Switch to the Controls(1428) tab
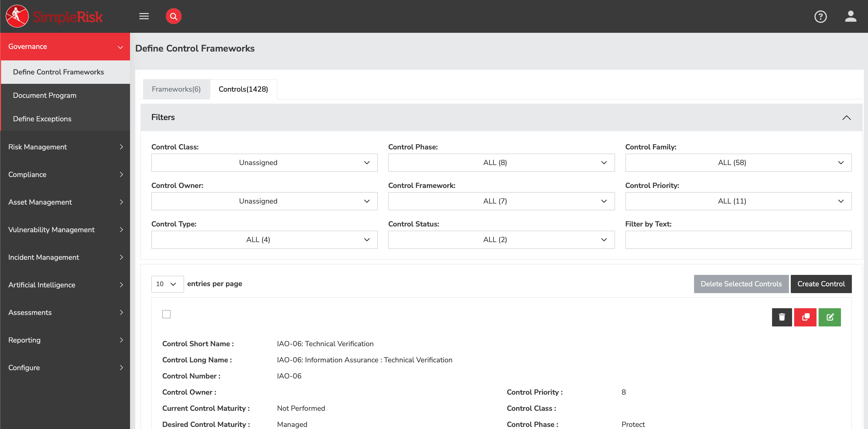The height and width of the screenshot is (429, 868). tap(243, 89)
